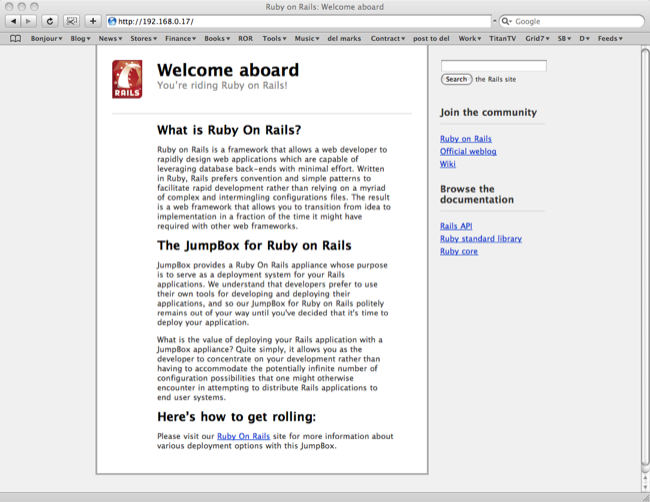Open the Ruby standard library link
650x502 pixels.
point(481,239)
